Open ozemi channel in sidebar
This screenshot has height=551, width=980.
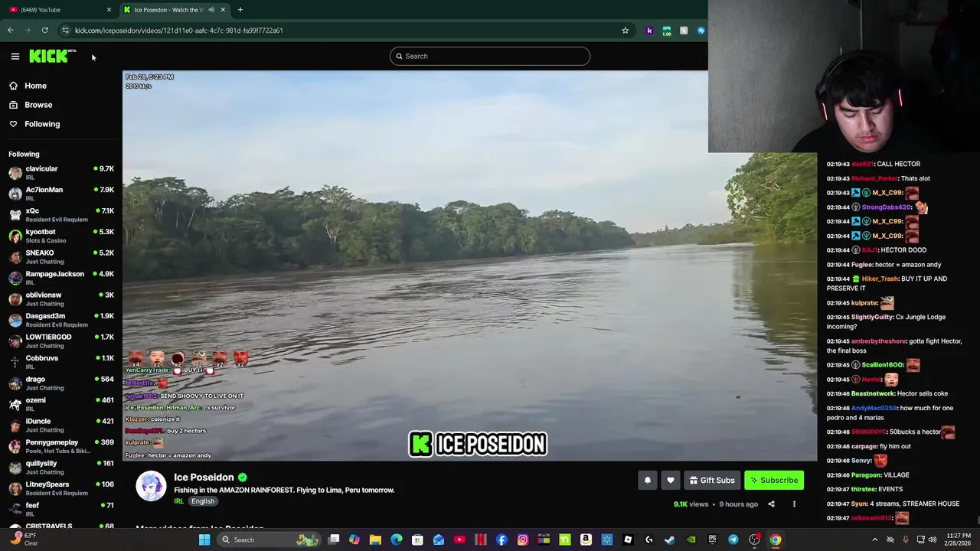[61, 404]
